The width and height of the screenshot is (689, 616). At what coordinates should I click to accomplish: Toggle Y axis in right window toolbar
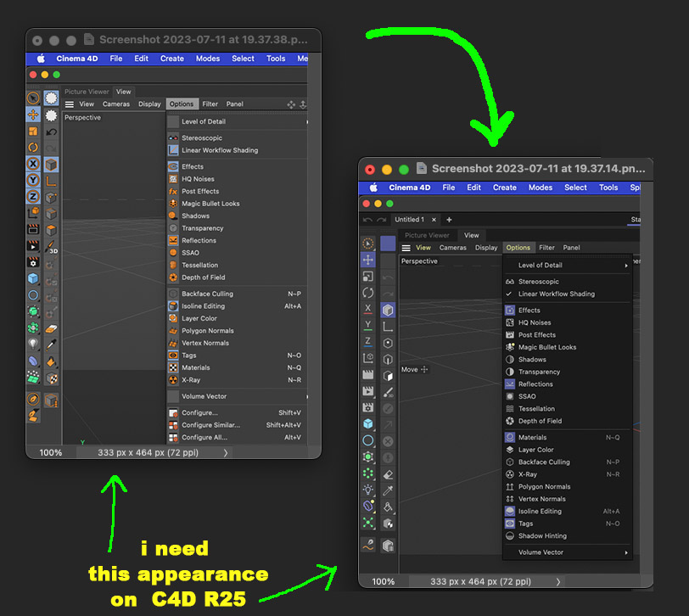(367, 325)
